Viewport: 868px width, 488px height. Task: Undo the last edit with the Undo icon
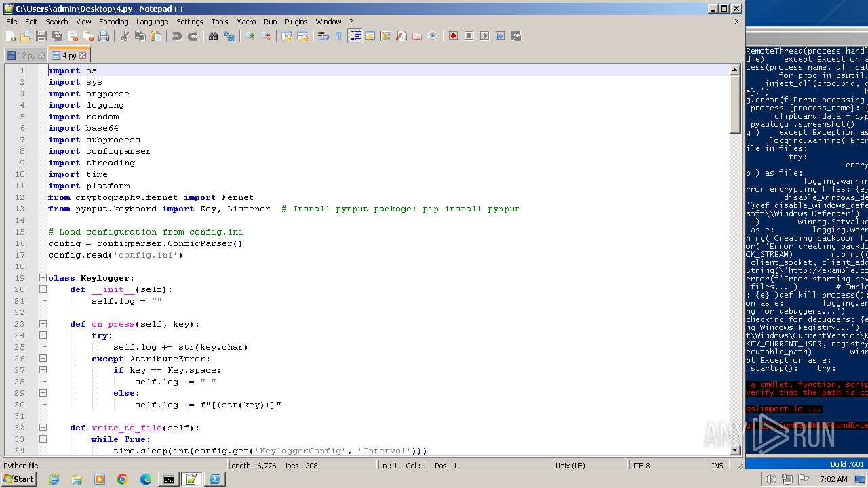click(x=177, y=36)
